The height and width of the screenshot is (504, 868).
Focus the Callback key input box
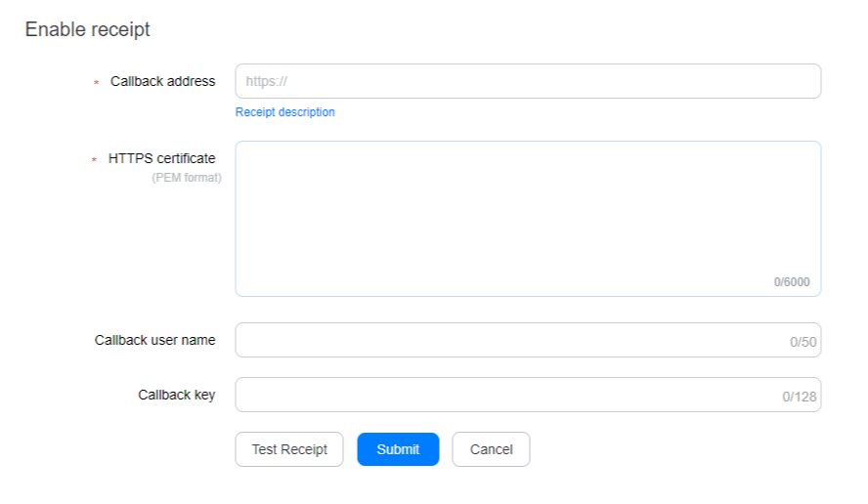pyautogui.click(x=528, y=395)
